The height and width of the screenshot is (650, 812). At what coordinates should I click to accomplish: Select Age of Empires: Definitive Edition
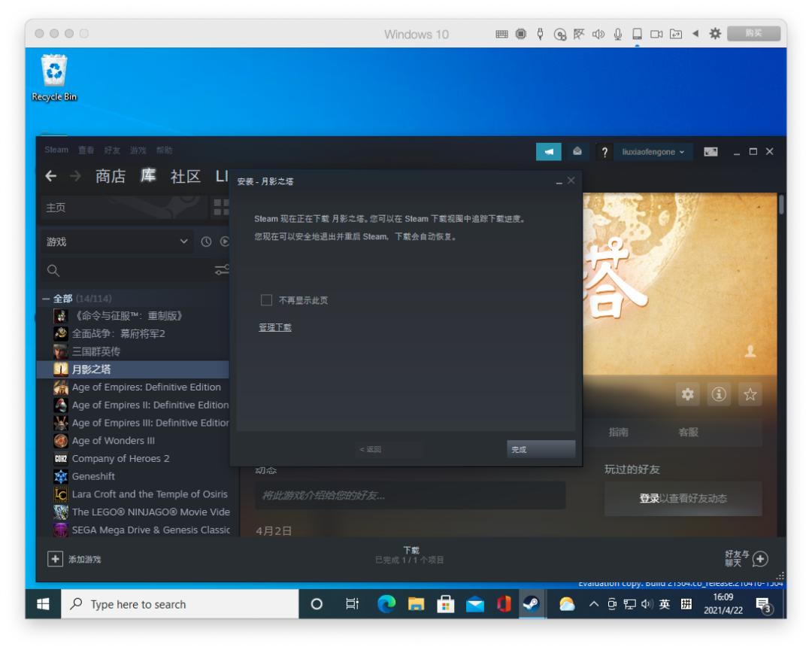click(133, 387)
